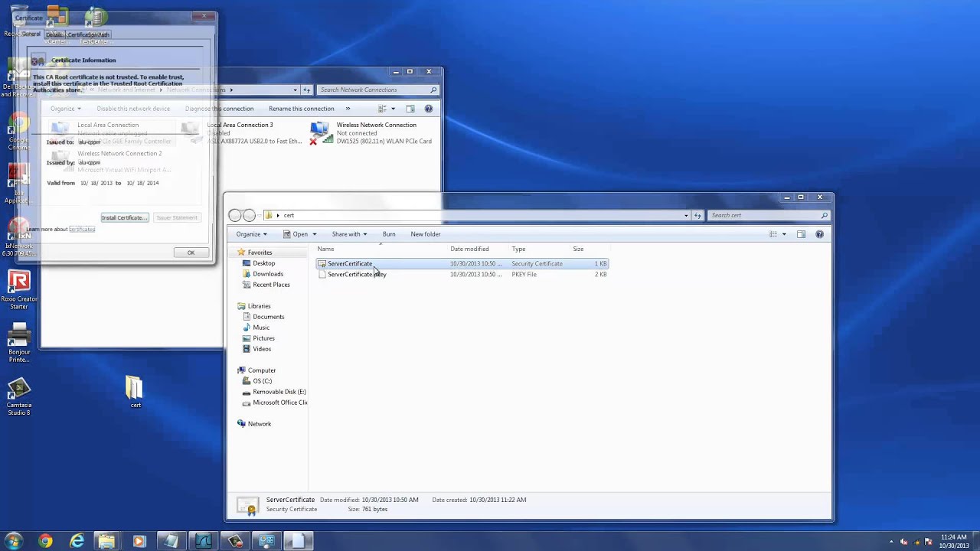
Task: Open Help in the cert Explorer window
Action: click(819, 234)
